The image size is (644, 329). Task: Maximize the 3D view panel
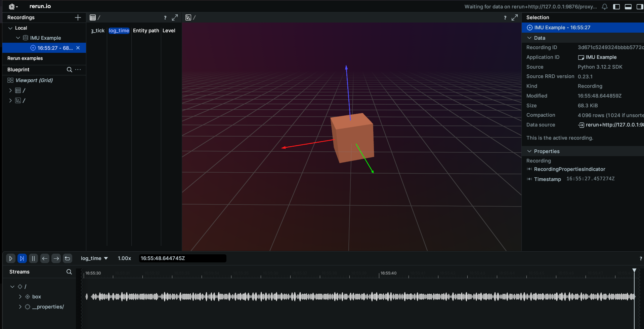(514, 17)
